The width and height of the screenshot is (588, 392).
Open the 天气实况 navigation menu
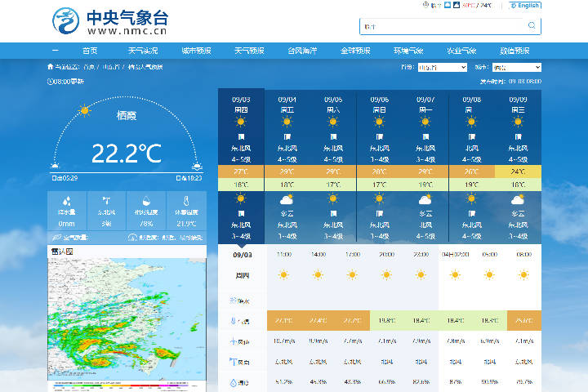click(x=143, y=51)
